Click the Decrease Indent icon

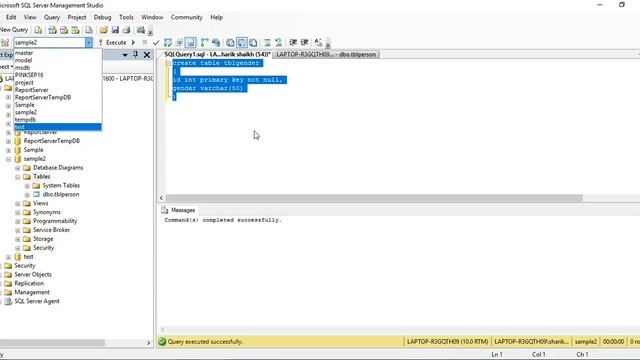point(293,42)
